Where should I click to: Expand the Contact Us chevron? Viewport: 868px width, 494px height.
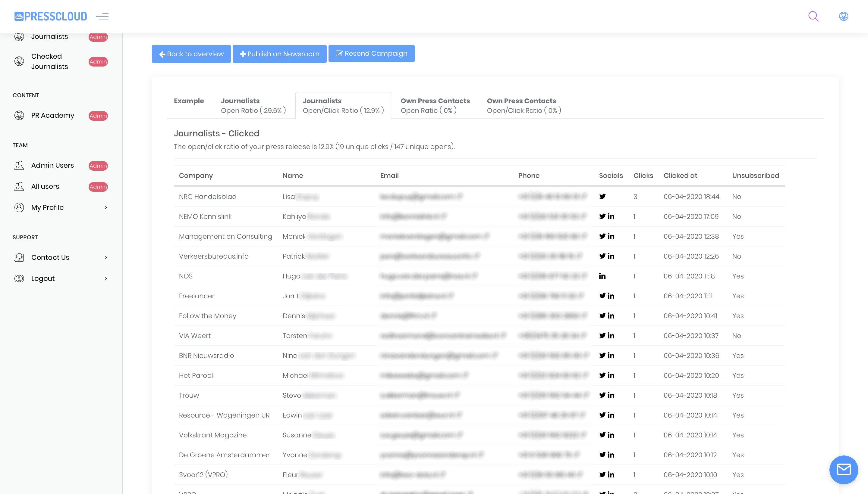(x=105, y=257)
